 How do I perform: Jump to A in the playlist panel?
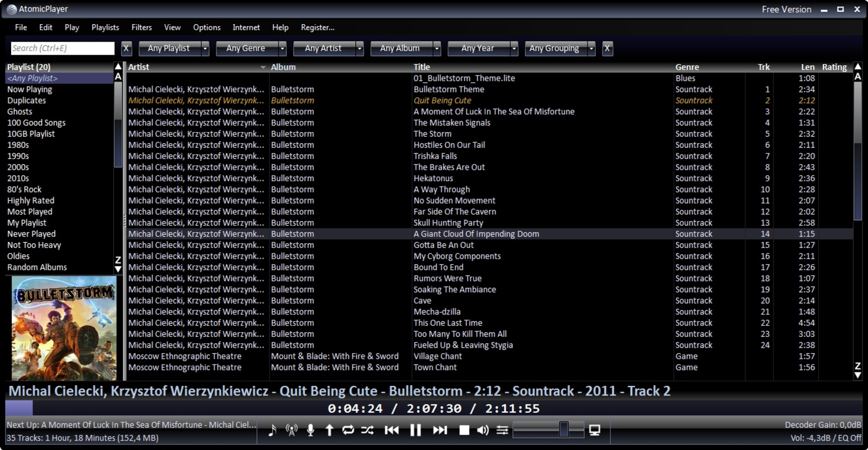click(118, 76)
